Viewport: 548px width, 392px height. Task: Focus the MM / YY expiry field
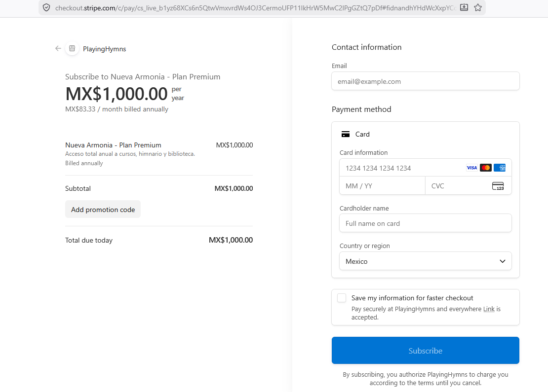pyautogui.click(x=382, y=186)
